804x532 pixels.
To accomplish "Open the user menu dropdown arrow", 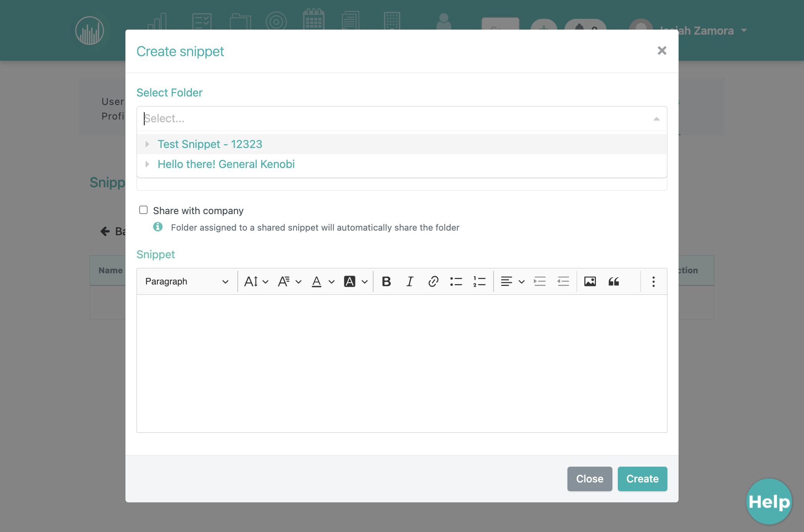I will pos(744,30).
